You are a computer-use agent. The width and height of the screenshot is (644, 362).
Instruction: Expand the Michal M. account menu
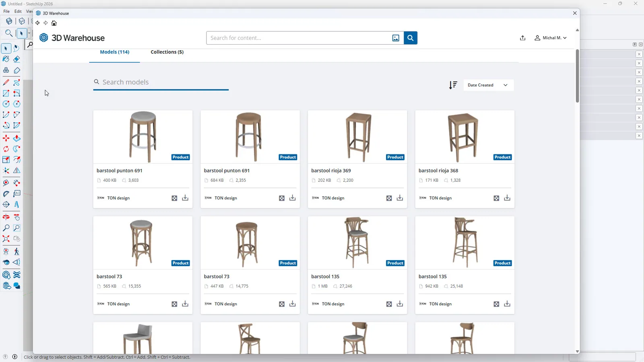pos(551,38)
